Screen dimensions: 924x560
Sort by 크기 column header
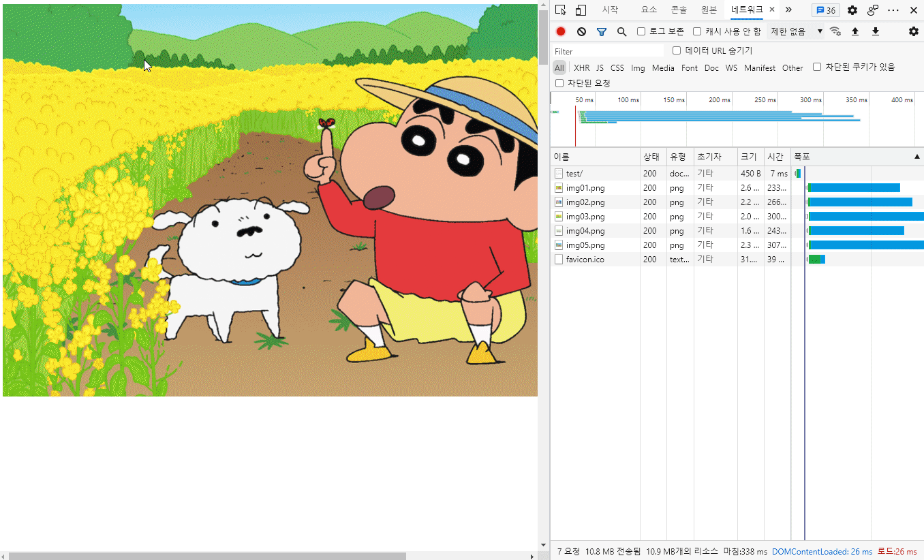point(751,157)
